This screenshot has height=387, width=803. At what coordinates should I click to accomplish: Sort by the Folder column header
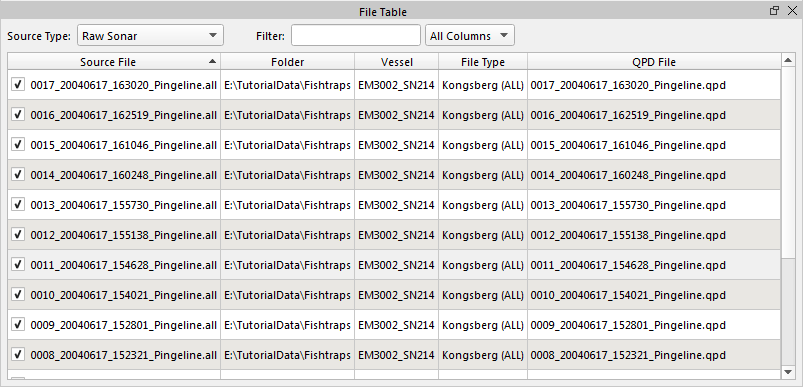coord(287,61)
